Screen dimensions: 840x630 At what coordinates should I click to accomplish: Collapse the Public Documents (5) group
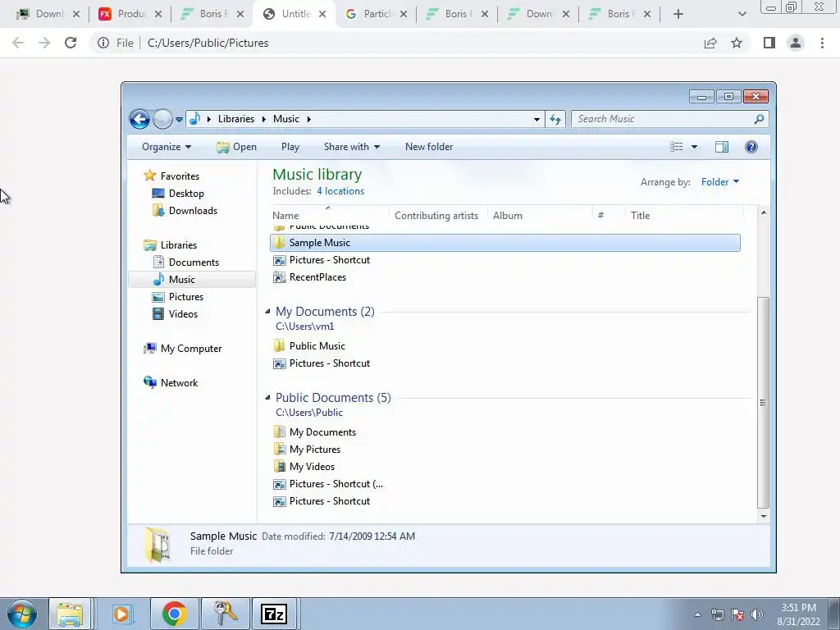pos(267,398)
